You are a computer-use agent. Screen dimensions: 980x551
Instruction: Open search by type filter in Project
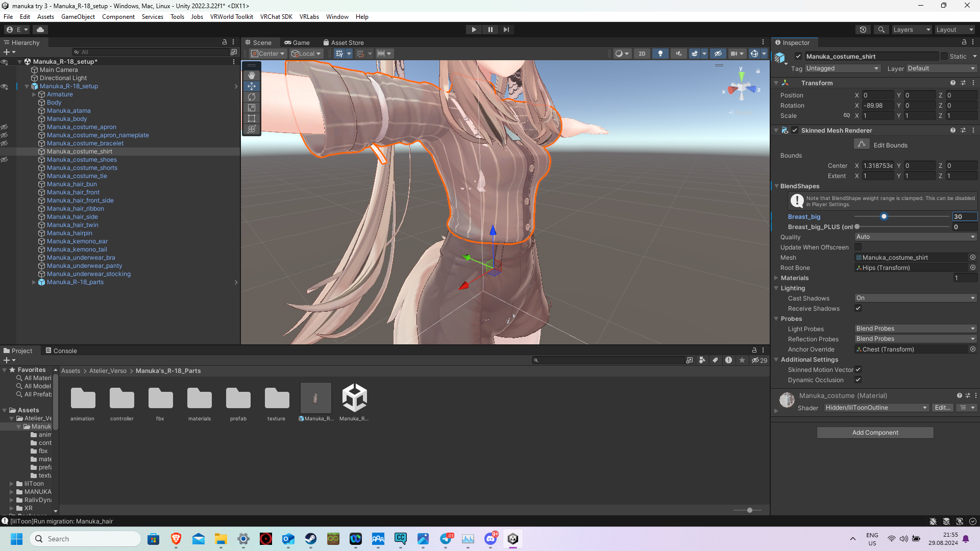[702, 360]
